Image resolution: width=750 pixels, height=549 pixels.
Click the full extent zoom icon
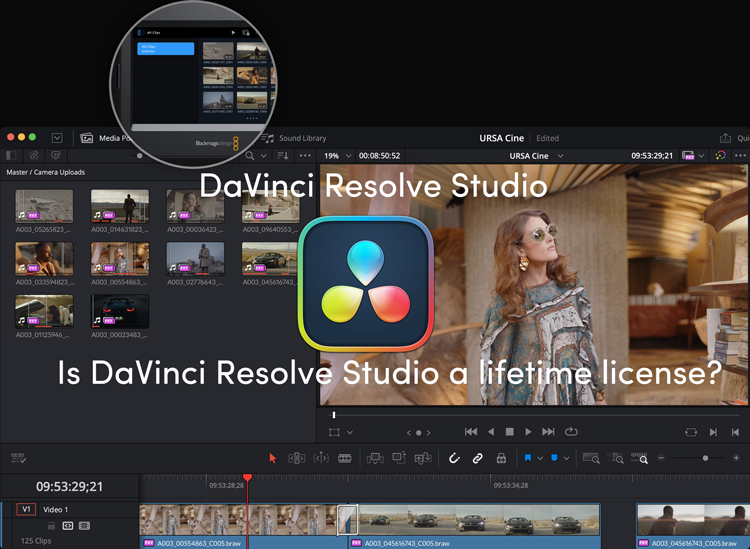pyautogui.click(x=591, y=458)
